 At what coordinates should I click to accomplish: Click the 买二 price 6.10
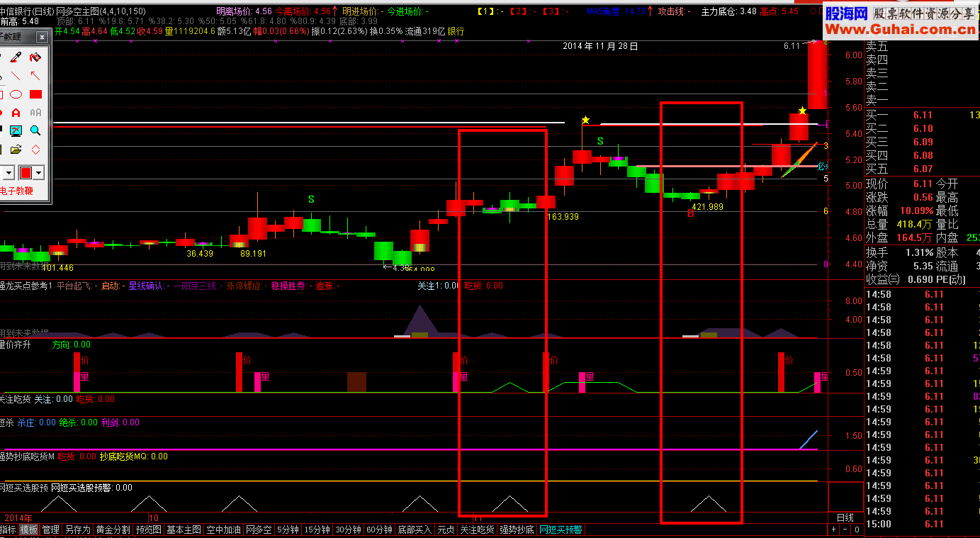point(923,128)
